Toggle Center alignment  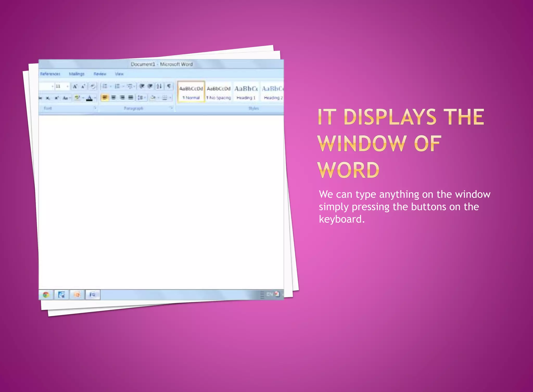[x=113, y=97]
